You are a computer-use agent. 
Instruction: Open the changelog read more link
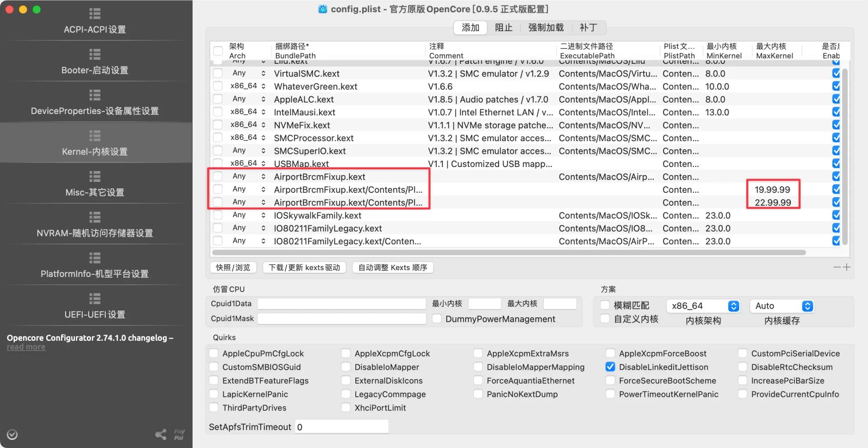click(26, 347)
